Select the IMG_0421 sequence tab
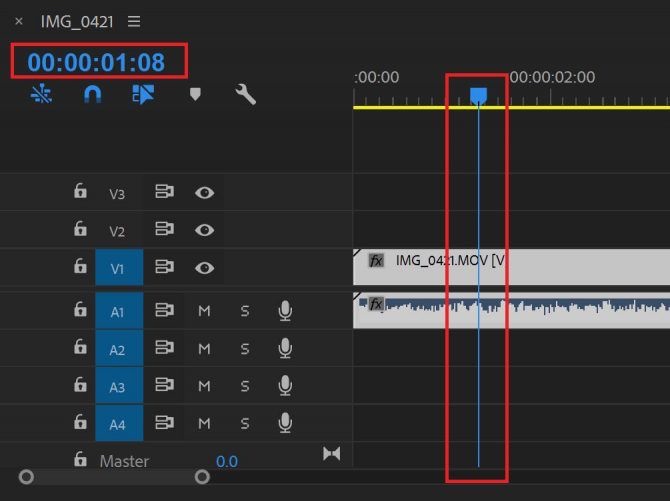 [77, 21]
